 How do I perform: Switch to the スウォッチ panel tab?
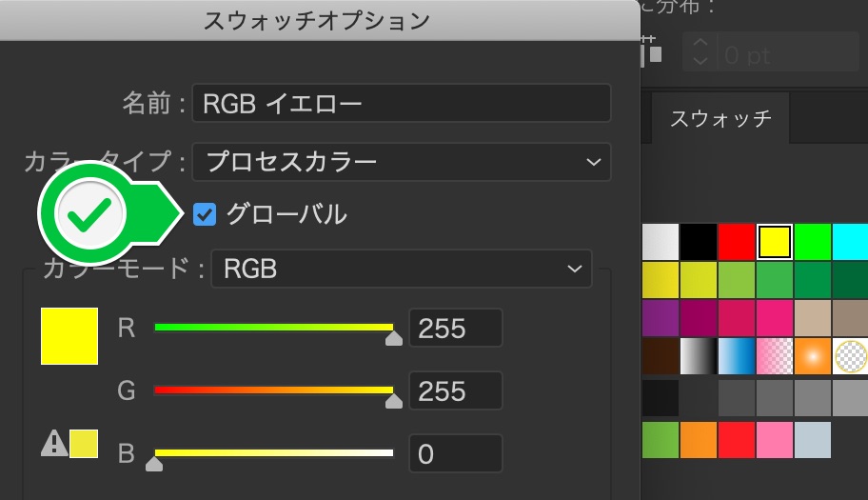(720, 118)
